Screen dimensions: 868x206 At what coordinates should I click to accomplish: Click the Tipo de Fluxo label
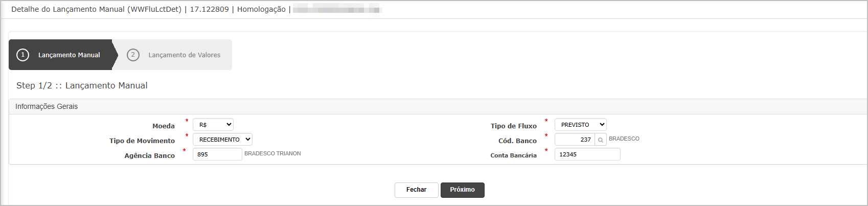tap(514, 126)
